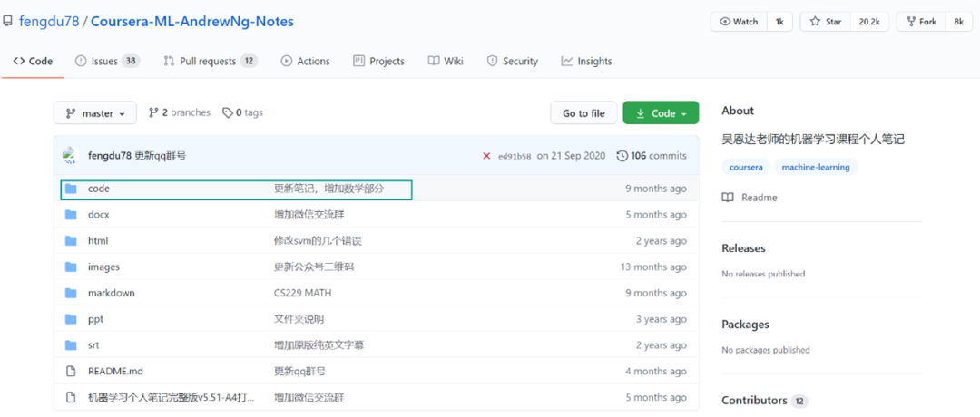Open the Releases section heading

point(744,248)
